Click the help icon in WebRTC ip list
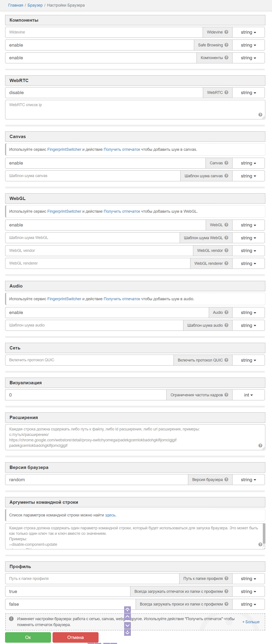This screenshot has width=272, height=644. click(260, 114)
